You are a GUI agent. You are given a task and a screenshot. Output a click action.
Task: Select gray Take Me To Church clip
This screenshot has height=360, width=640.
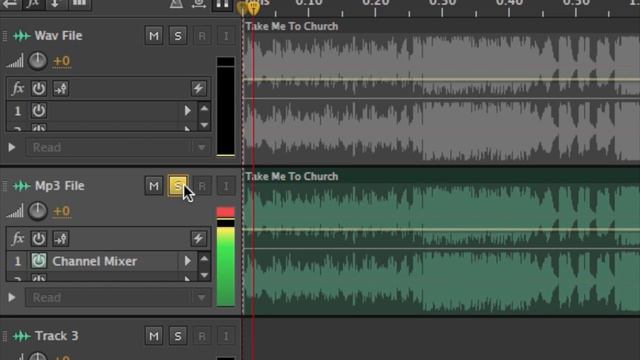tap(442, 92)
